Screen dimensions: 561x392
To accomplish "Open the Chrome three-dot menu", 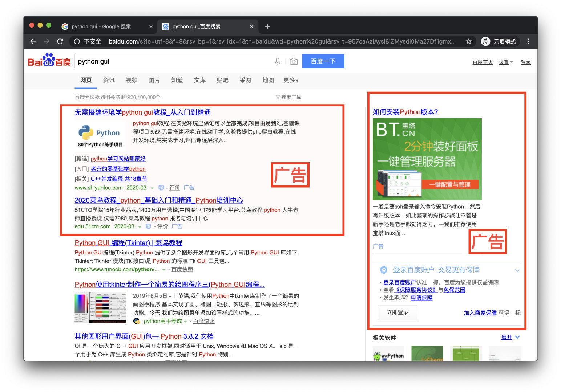I will (528, 41).
